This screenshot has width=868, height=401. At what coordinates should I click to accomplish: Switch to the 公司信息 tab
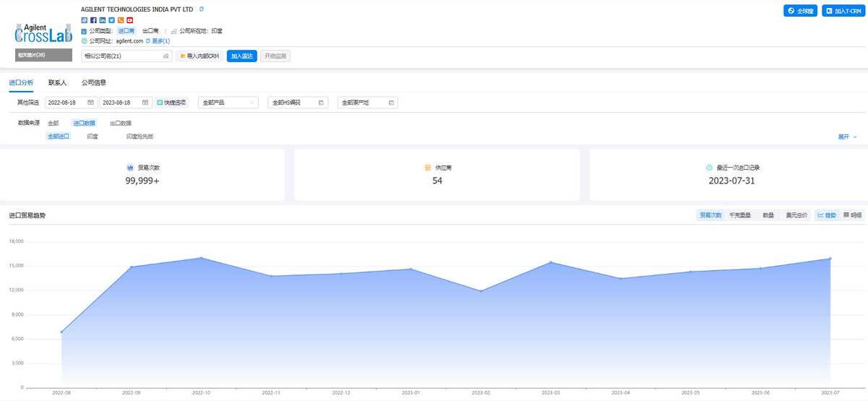coord(94,83)
